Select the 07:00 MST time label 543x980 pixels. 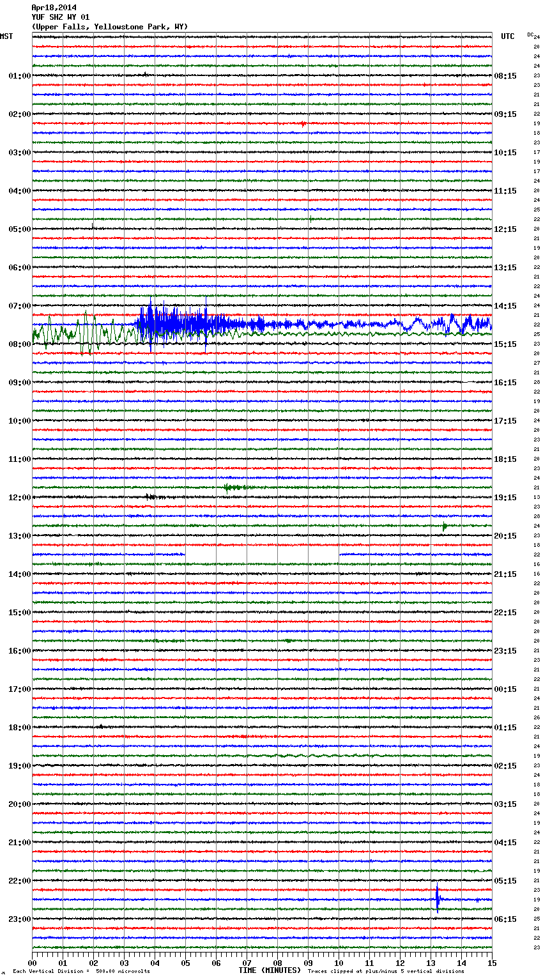click(x=20, y=306)
